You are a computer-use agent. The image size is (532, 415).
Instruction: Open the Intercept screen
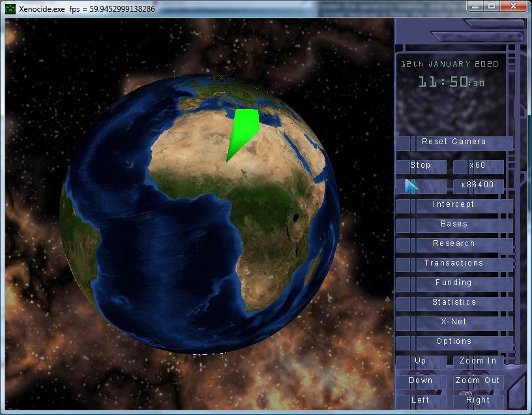[454, 205]
